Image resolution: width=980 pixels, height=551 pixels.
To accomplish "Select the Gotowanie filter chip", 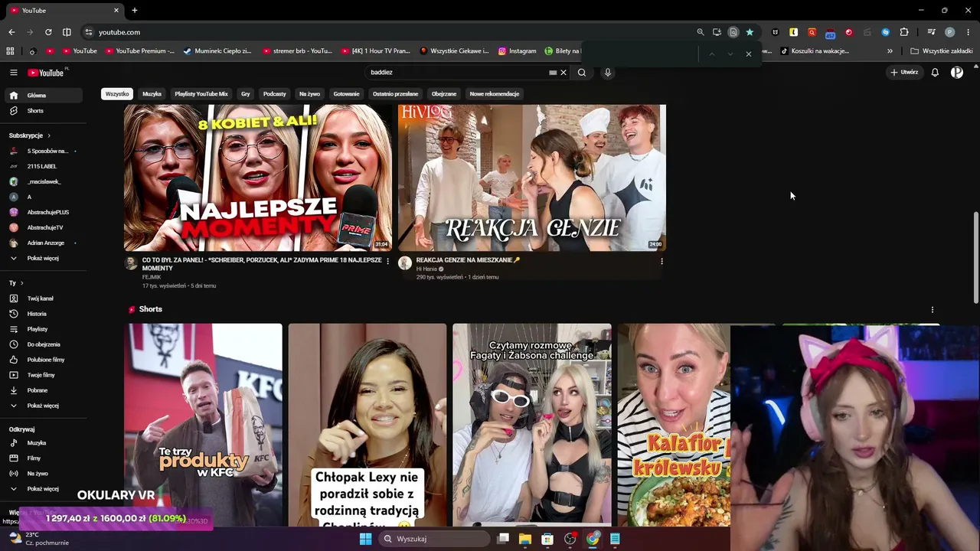I will (x=346, y=94).
